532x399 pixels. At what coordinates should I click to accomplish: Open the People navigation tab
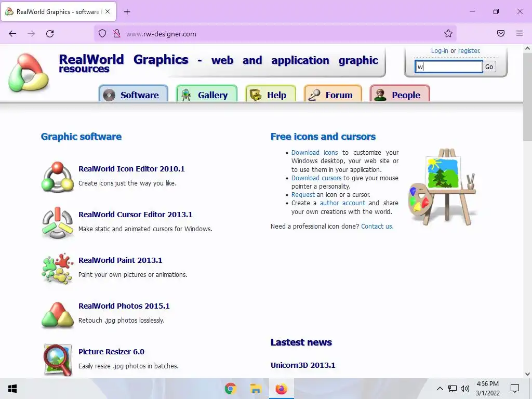click(x=400, y=94)
